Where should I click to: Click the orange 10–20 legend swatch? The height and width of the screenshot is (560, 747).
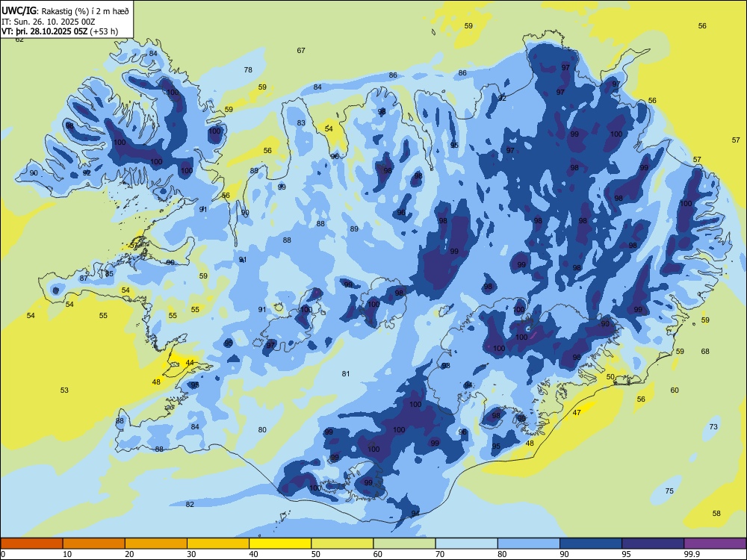point(94,544)
